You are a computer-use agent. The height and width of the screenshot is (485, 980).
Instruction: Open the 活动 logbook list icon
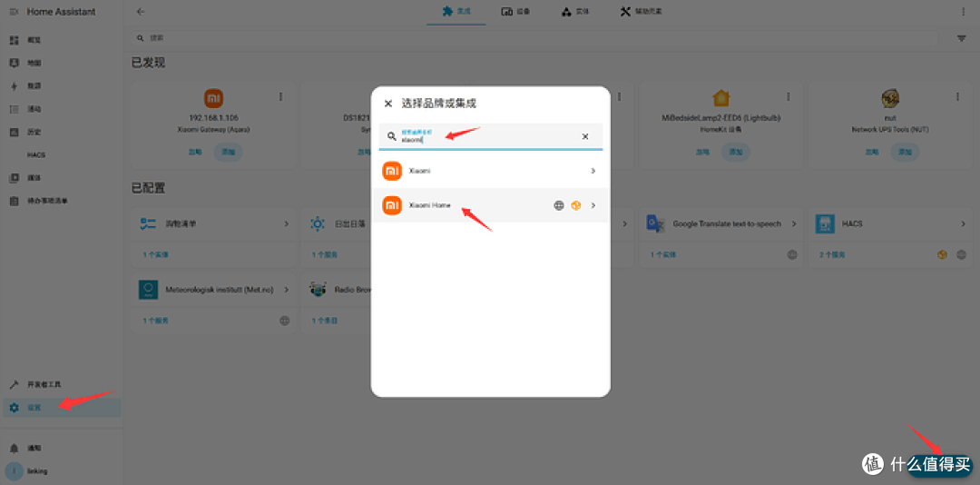coord(14,109)
